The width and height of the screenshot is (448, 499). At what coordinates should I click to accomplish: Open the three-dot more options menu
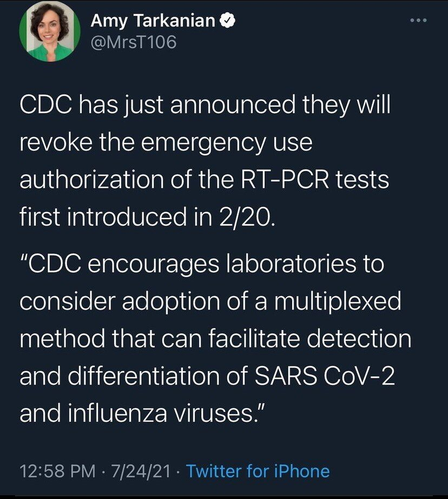[418, 22]
